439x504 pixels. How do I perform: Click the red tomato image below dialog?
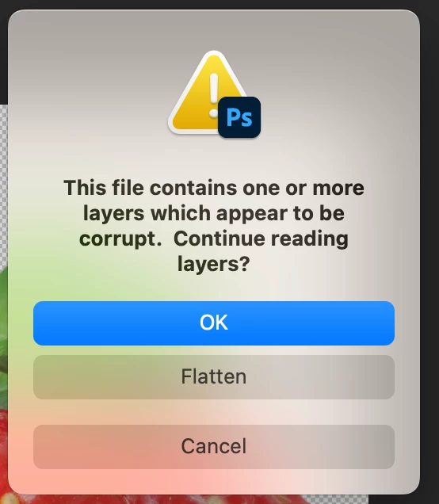[193, 499]
